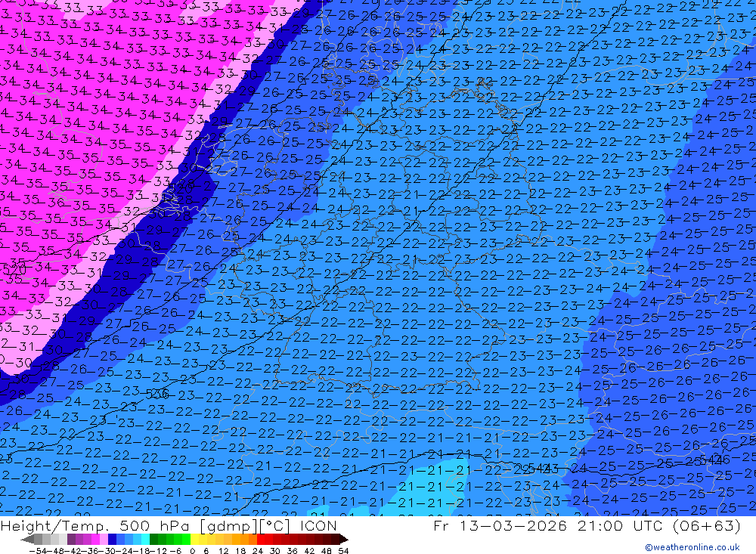Click the dark green legend swatch at -12
The image size is (756, 554).
[x=153, y=539]
